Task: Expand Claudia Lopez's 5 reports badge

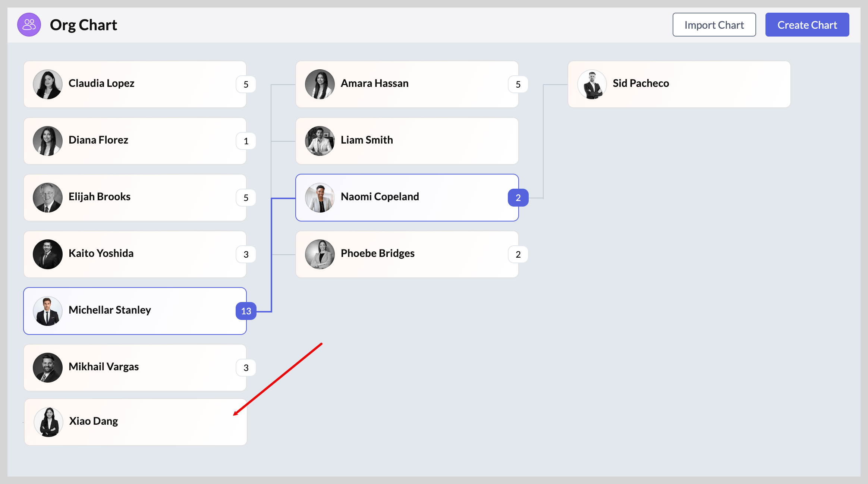Action: [246, 84]
